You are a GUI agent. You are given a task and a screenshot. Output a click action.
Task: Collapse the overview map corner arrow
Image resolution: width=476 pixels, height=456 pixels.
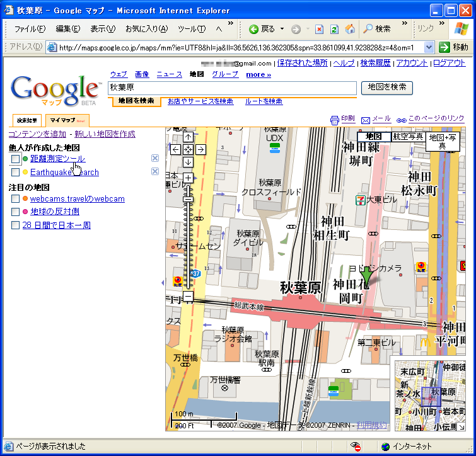coord(461,427)
